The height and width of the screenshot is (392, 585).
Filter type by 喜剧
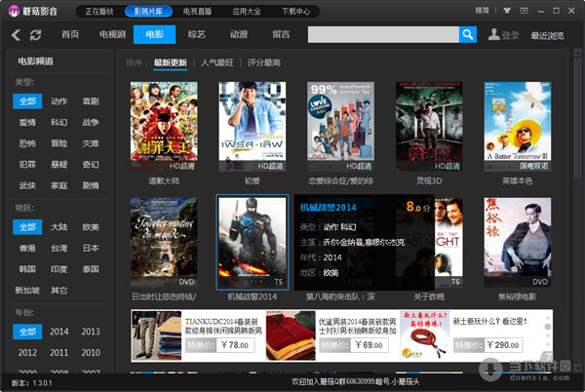point(91,101)
